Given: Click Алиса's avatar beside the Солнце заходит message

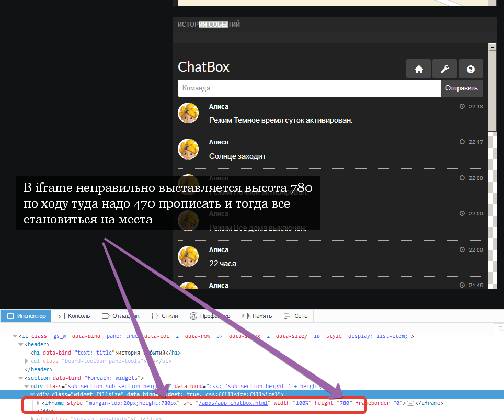Looking at the screenshot, I should [x=188, y=149].
